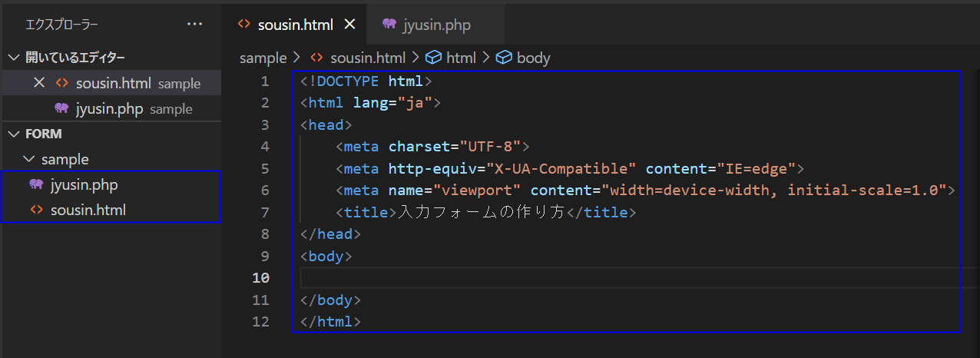Click the body element breadcrumb

534,58
